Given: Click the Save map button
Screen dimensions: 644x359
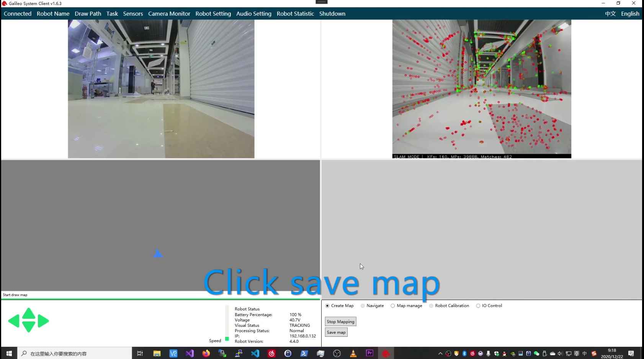Looking at the screenshot, I should [336, 332].
